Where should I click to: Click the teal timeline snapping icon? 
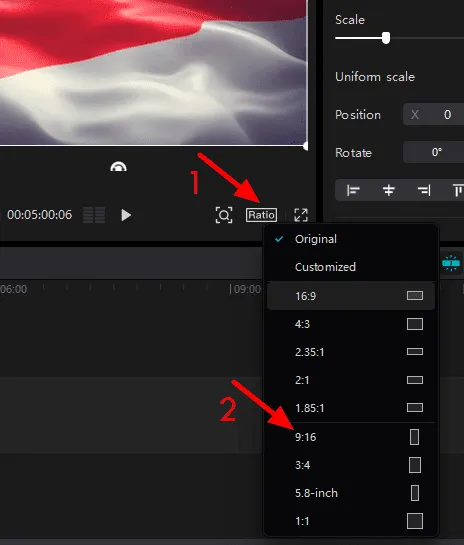pos(451,263)
